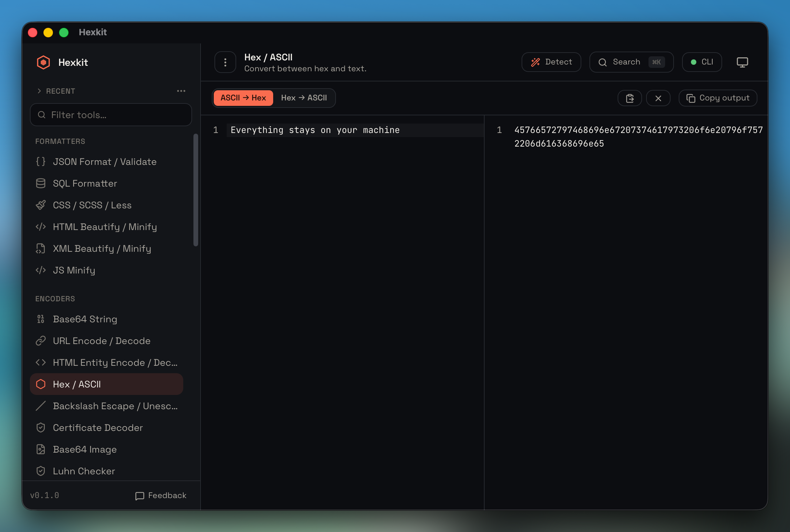Click the FORMATTERS section header
This screenshot has height=532, width=790.
(60, 141)
